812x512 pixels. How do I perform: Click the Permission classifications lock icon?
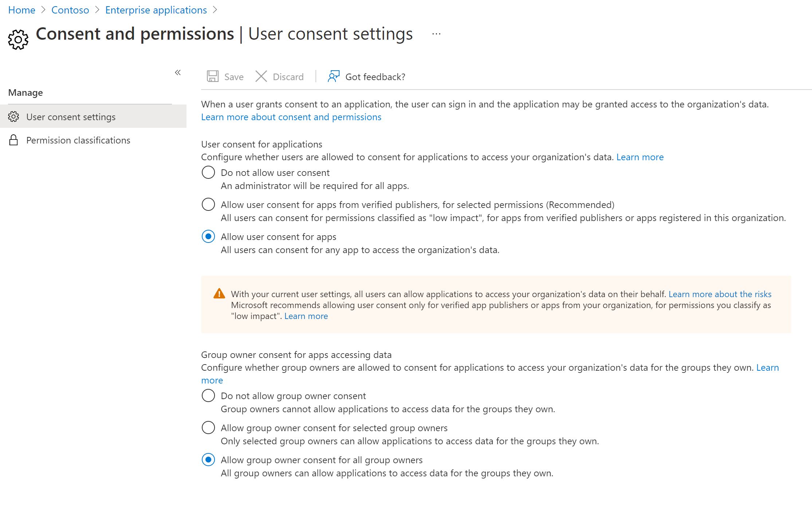click(13, 140)
